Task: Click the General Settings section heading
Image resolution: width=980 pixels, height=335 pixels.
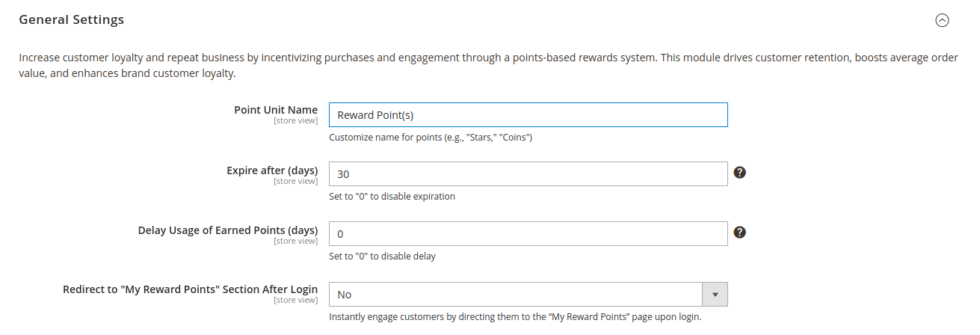Action: pos(72,20)
